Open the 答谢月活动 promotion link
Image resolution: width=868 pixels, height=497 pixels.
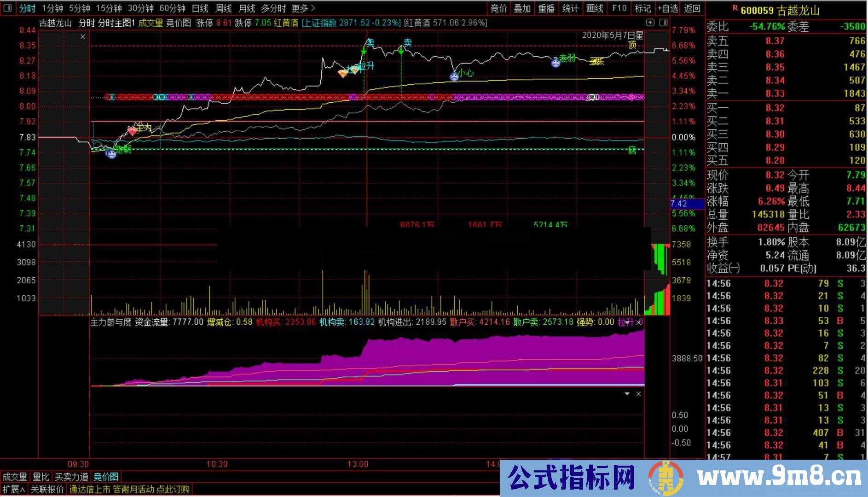[130, 490]
